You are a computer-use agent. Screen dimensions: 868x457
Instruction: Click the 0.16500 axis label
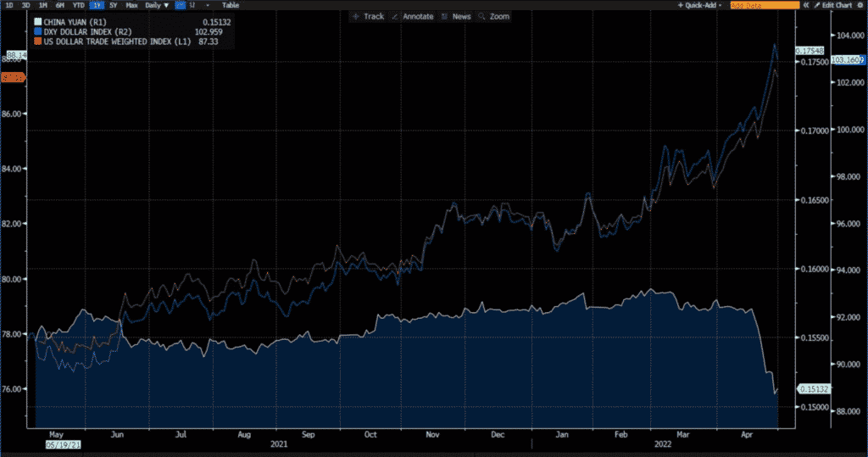pos(815,200)
